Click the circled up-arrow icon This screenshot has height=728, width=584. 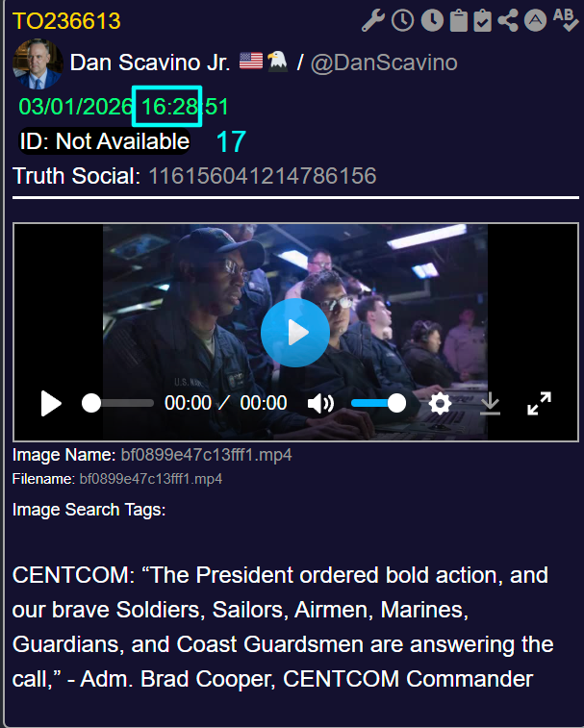pyautogui.click(x=535, y=21)
